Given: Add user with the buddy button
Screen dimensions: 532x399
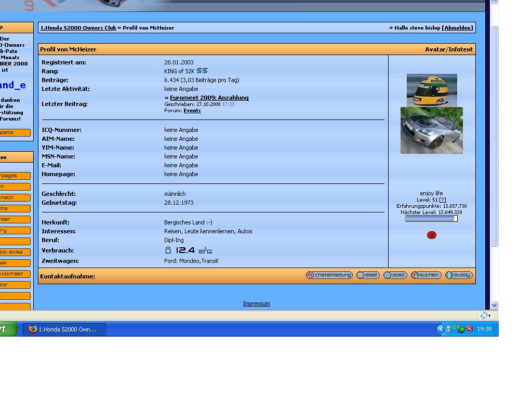Looking at the screenshot, I should 459,275.
